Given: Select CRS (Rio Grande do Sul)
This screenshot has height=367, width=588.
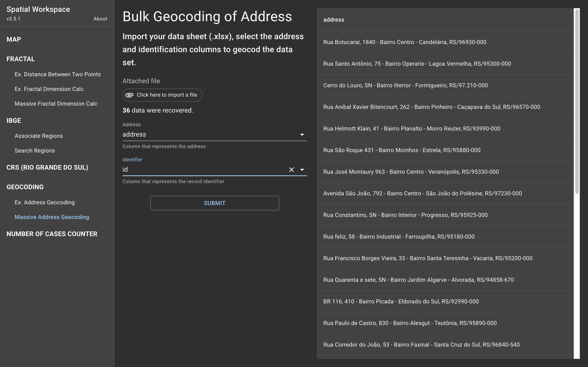Looking at the screenshot, I should 47,167.
